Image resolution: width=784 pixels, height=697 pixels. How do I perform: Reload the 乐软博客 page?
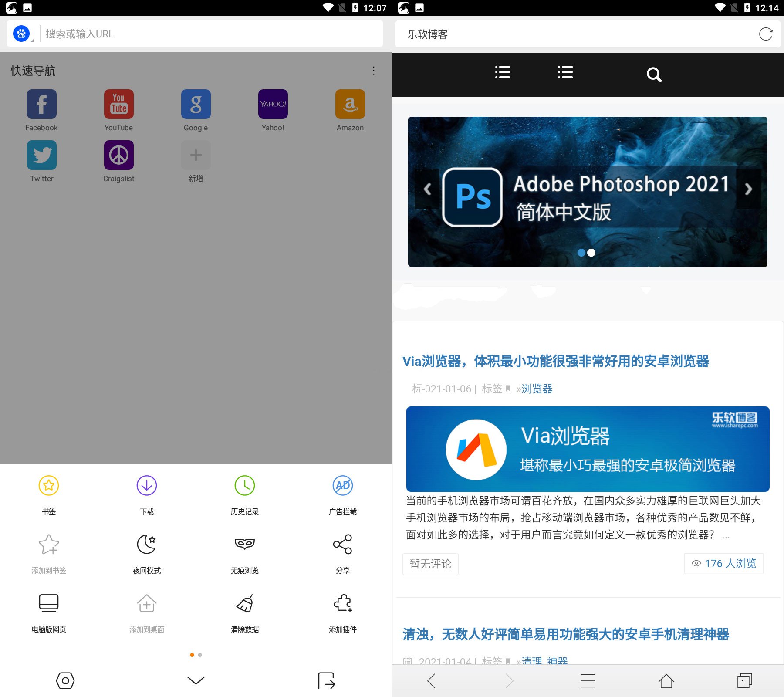(x=766, y=34)
